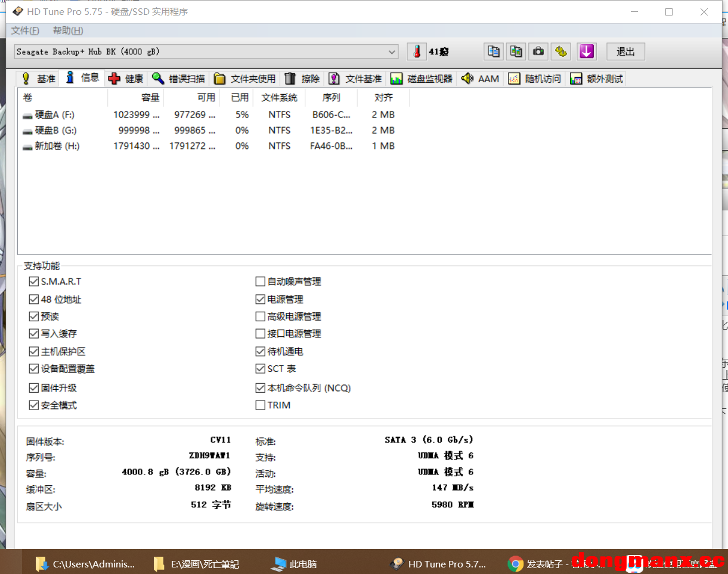Switch to the 健康 tab

[126, 79]
